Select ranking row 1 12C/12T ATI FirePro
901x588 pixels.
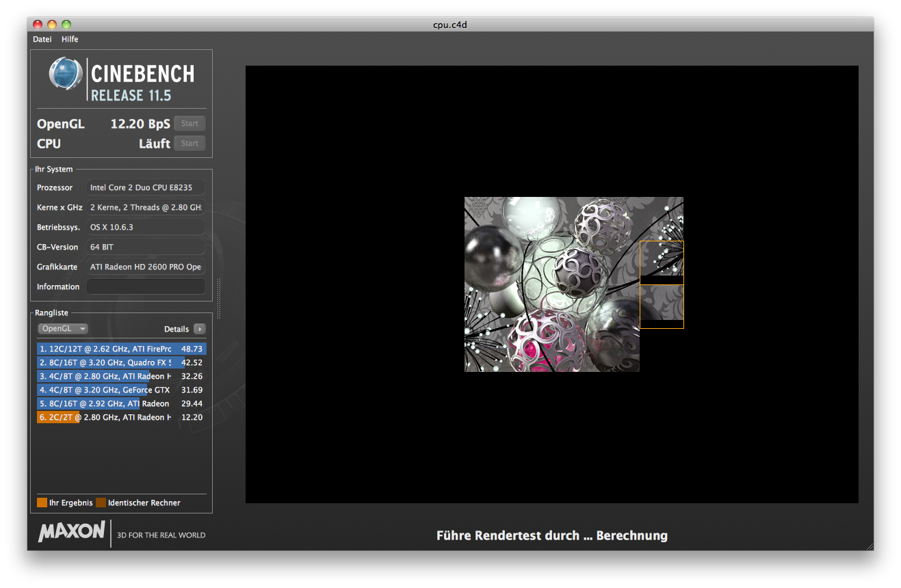click(121, 349)
